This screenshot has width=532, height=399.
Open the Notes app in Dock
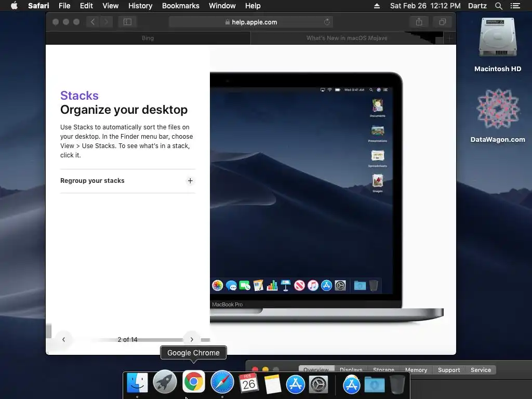click(x=272, y=384)
